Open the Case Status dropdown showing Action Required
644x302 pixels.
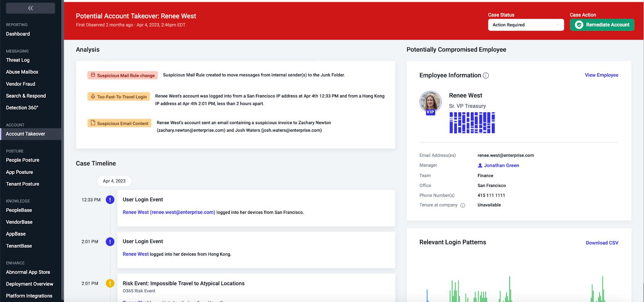point(526,25)
